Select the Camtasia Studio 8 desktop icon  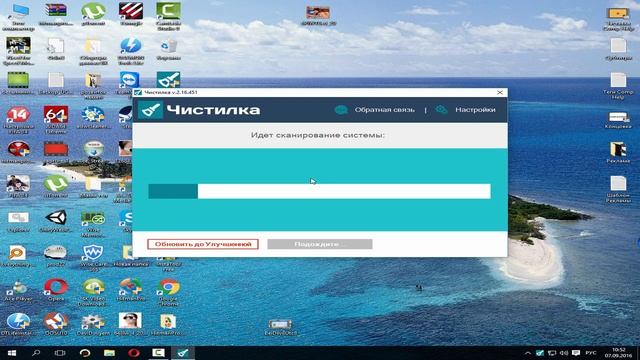[168, 16]
